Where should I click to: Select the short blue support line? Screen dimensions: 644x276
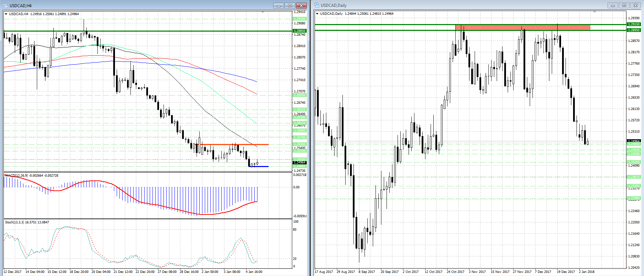point(258,166)
